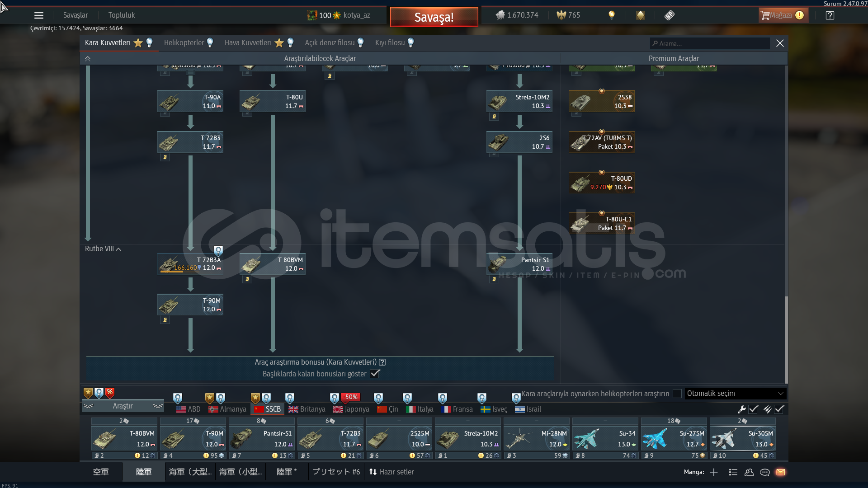
Task: Click the Arama search field
Action: [710, 43]
